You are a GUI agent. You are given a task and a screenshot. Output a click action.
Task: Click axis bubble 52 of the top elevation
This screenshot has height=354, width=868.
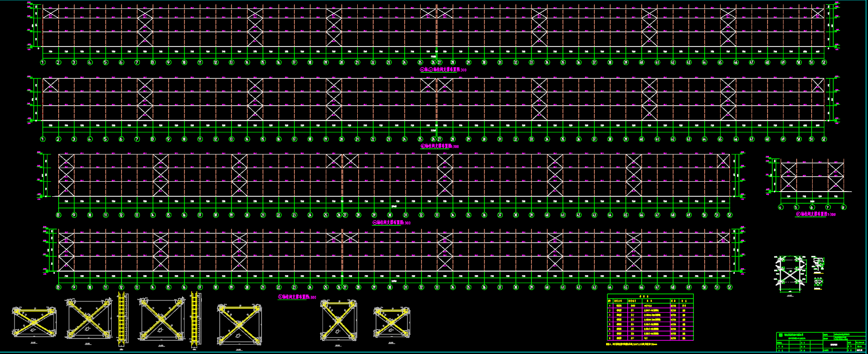tap(824, 62)
